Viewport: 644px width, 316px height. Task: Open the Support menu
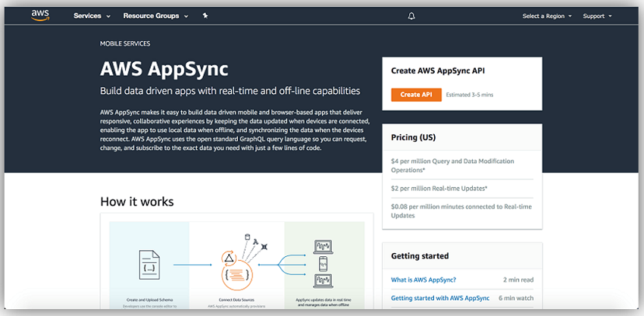click(597, 16)
